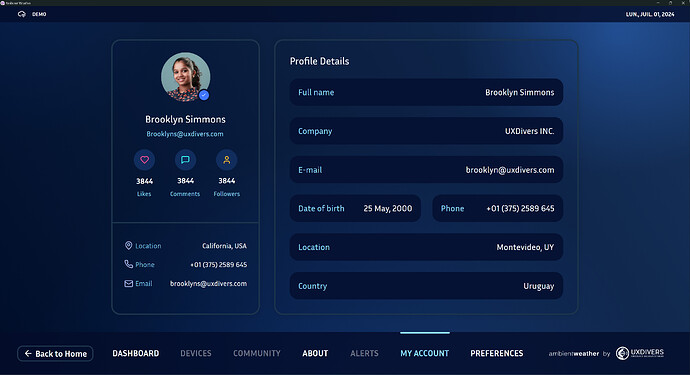Click the UXDivers logo icon
The width and height of the screenshot is (690, 375).
click(x=622, y=353)
